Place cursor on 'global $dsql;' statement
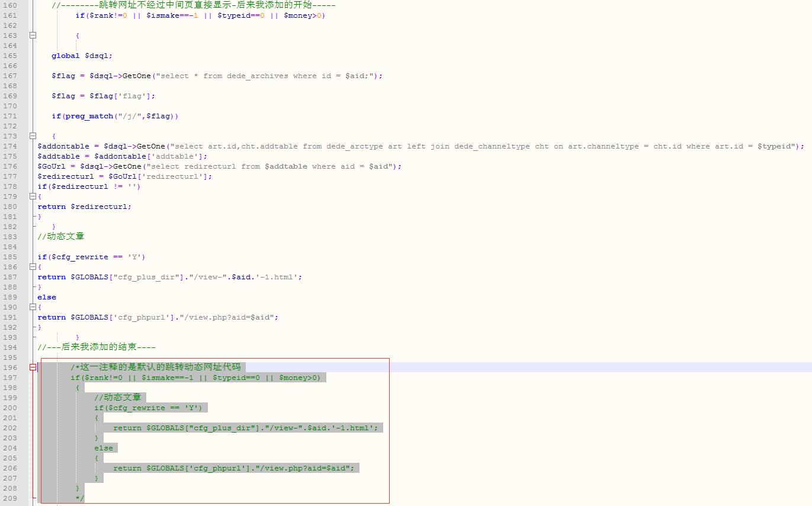The image size is (812, 506). (x=82, y=56)
